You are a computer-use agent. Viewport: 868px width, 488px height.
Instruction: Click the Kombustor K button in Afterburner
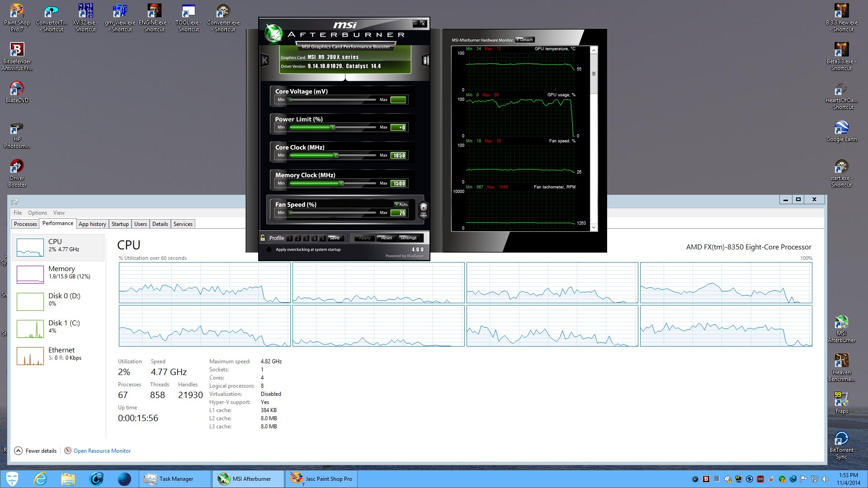(x=265, y=60)
